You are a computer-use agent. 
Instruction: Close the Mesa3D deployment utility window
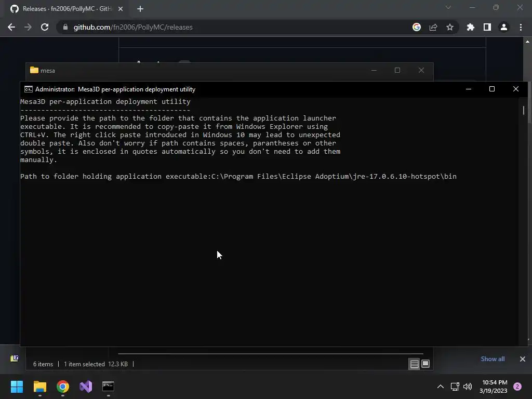pyautogui.click(x=516, y=89)
